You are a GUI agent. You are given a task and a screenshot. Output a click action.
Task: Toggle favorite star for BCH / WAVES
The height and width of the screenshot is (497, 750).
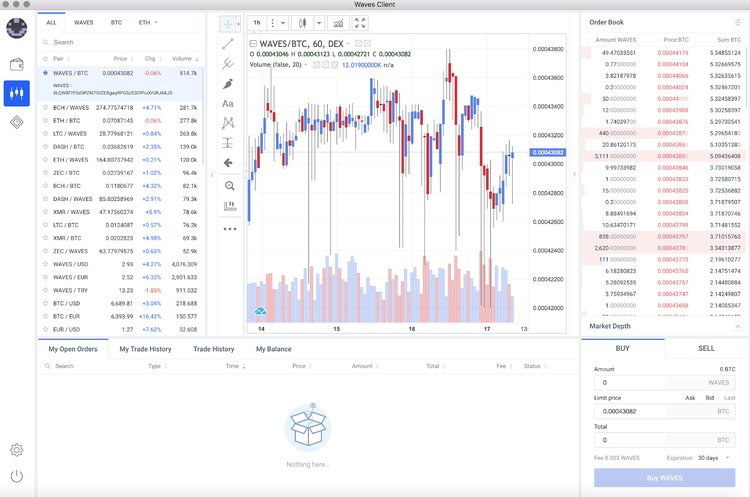tap(45, 106)
